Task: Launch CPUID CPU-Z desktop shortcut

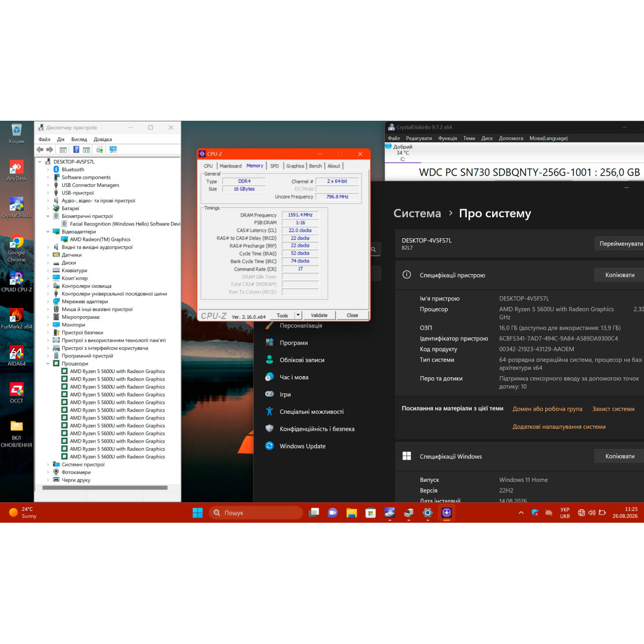Action: [x=16, y=282]
